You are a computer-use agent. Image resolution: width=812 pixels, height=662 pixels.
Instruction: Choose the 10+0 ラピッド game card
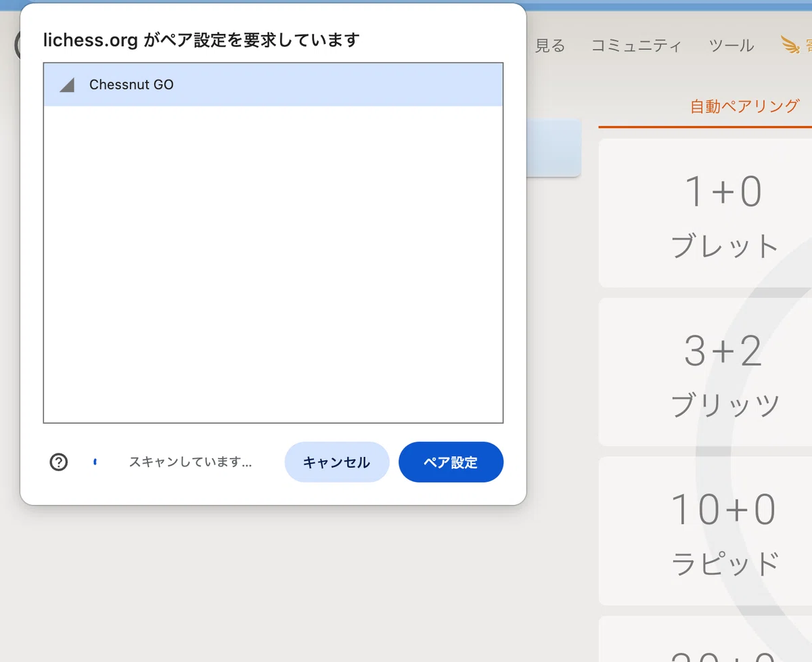pyautogui.click(x=705, y=531)
